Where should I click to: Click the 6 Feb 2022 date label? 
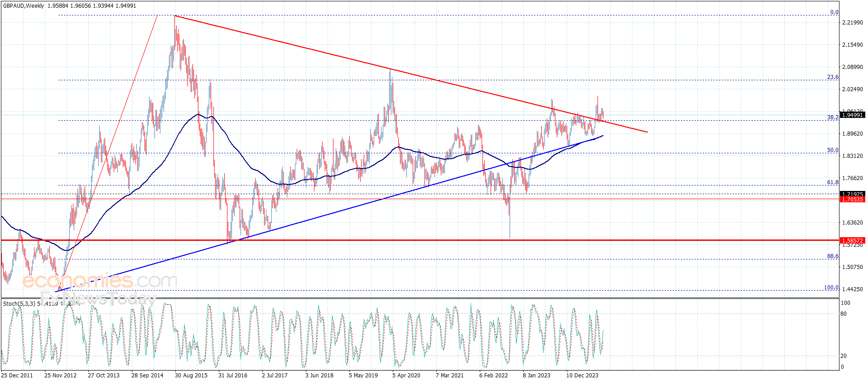coord(493,375)
